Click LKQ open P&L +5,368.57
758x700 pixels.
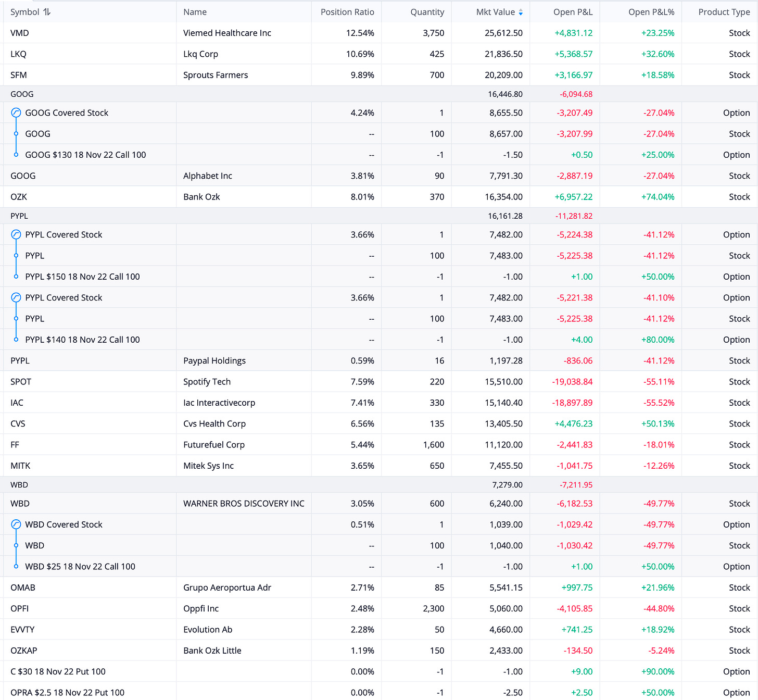[574, 54]
